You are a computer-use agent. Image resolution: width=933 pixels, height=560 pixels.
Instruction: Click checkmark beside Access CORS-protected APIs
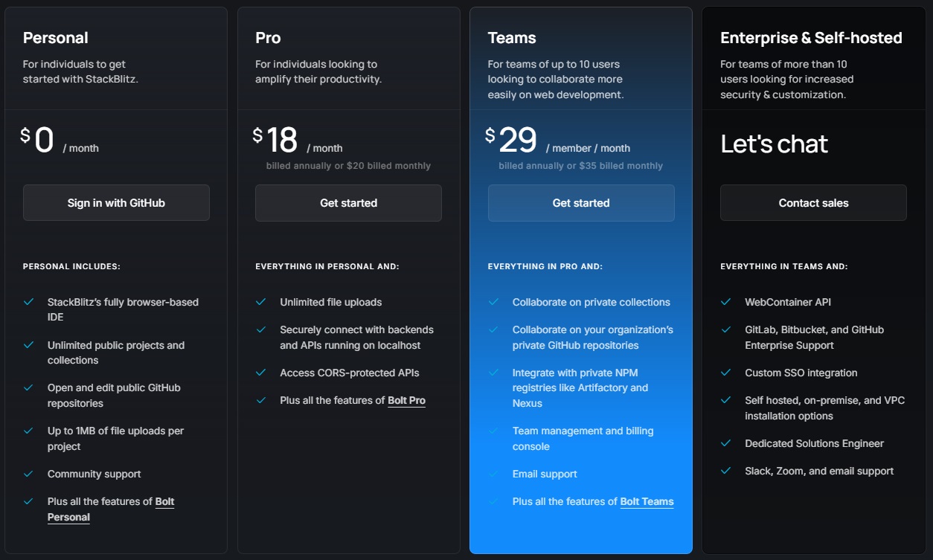click(261, 373)
